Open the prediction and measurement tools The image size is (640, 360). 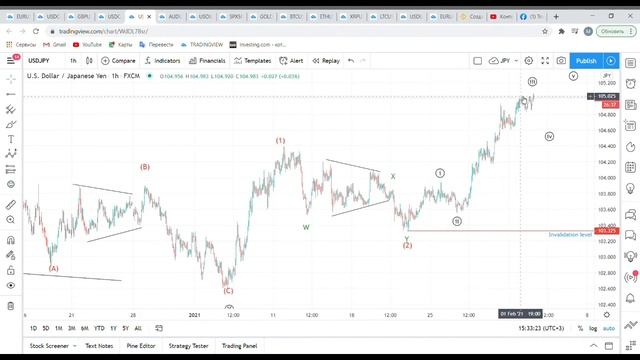point(11,169)
